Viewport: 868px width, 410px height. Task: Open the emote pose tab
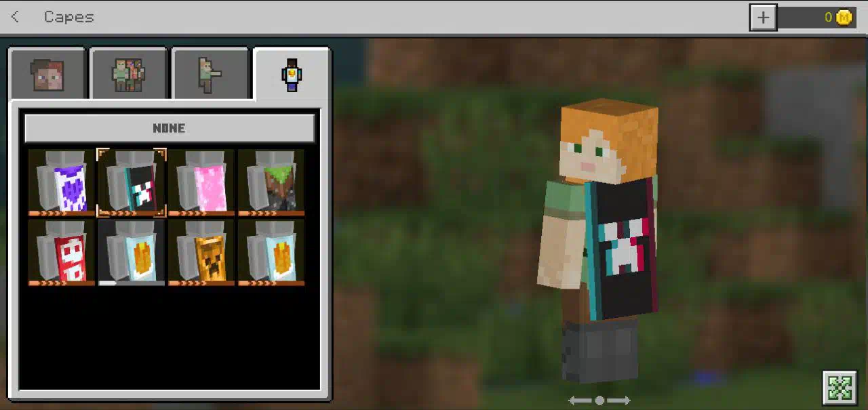(x=210, y=74)
